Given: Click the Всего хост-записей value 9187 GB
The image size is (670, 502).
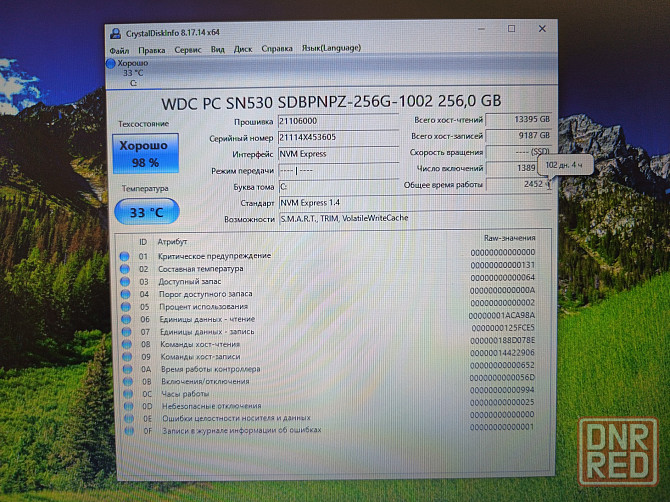Looking at the screenshot, I should tap(518, 136).
